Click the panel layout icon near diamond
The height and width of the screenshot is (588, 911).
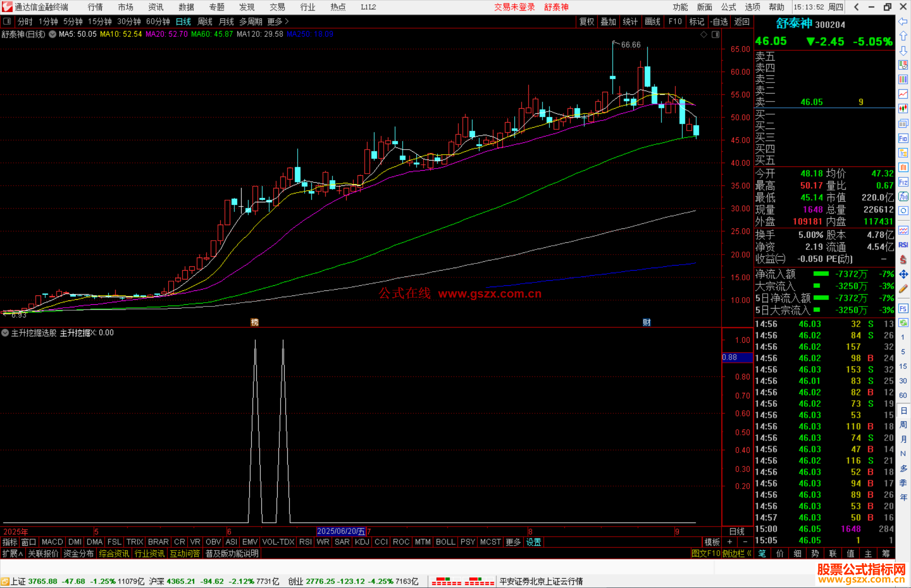pos(715,35)
